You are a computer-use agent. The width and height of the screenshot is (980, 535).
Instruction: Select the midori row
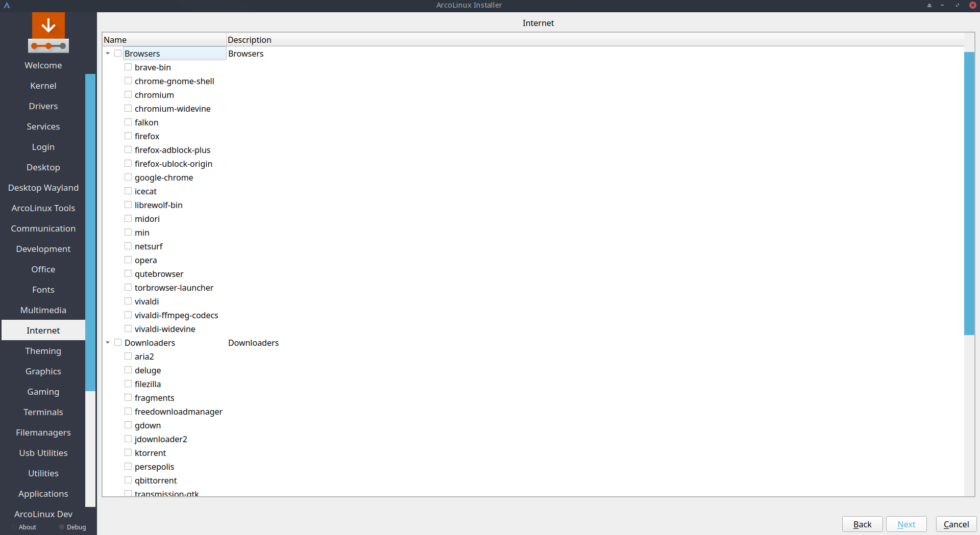(147, 219)
